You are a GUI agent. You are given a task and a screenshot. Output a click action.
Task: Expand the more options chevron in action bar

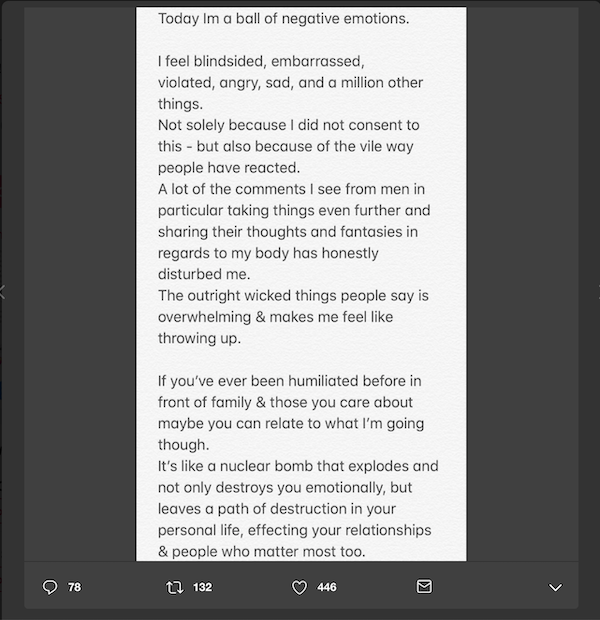[555, 588]
